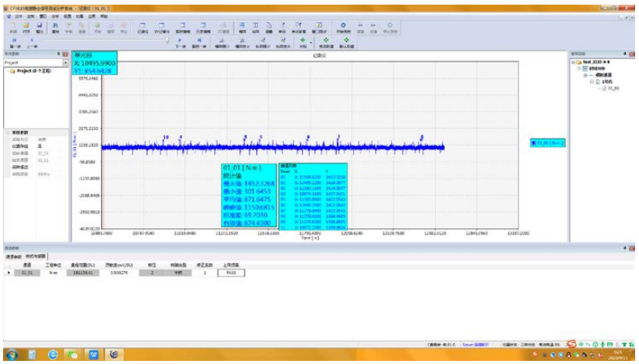
Task: Open the XY recorder toolbar icon
Action: tap(162, 27)
